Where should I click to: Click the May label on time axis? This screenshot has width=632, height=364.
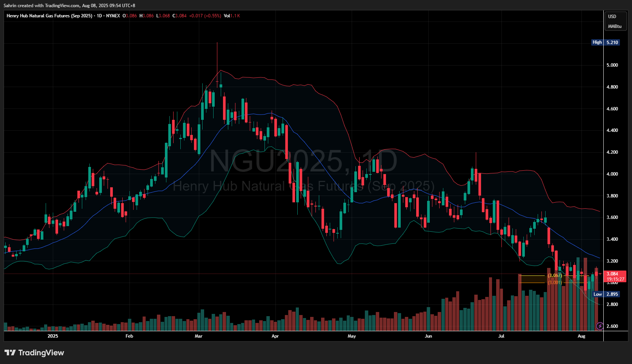coord(352,336)
